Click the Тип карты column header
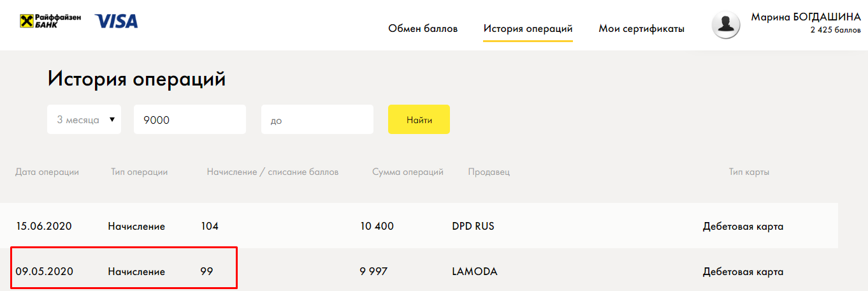The image size is (868, 291). [749, 172]
